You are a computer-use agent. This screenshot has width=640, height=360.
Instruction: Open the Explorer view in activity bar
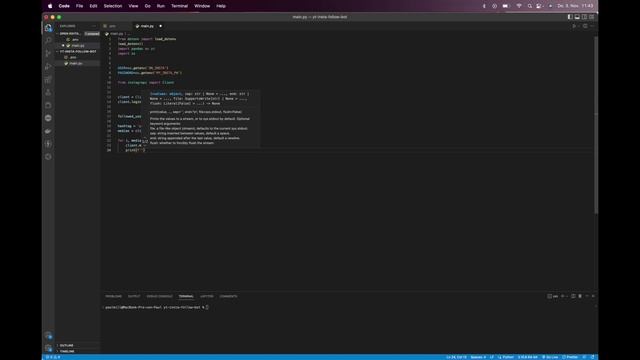(48, 28)
